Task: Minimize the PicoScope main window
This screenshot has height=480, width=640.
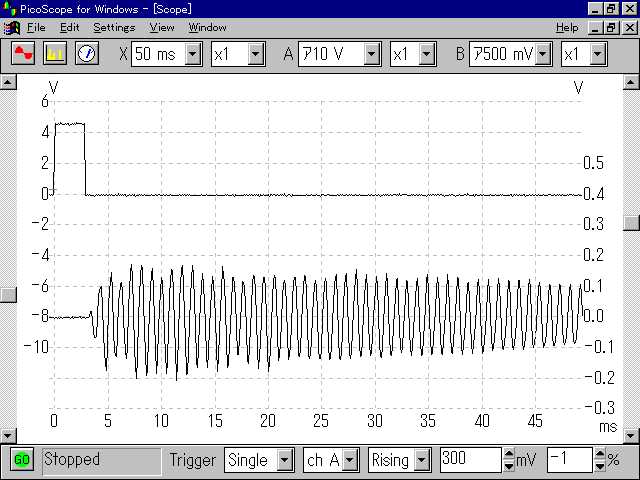Action: click(x=596, y=9)
